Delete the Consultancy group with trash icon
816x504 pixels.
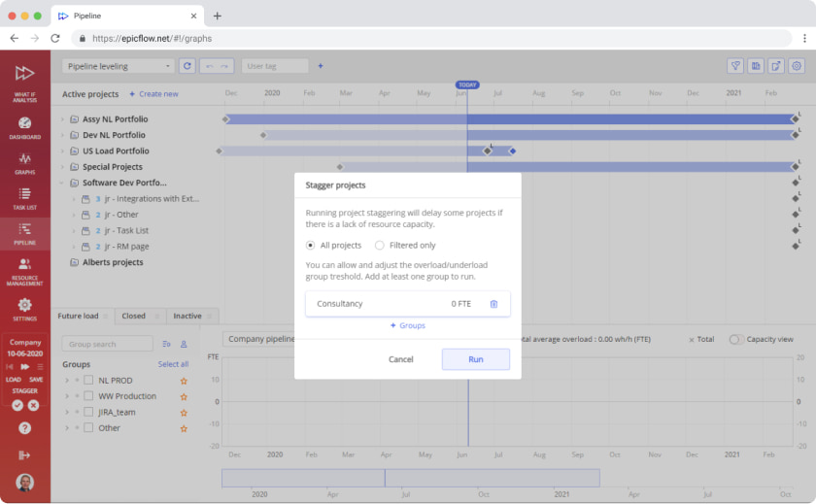[493, 304]
